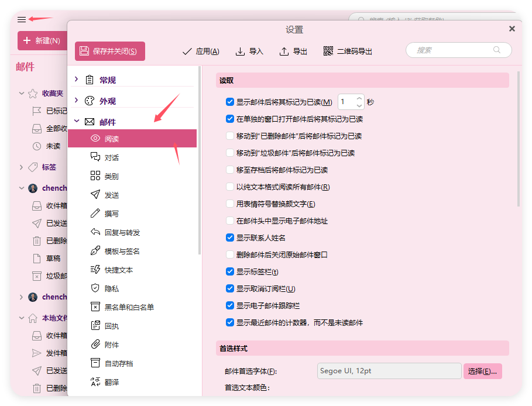Click 二维码导出 QR code export
This screenshot has width=532, height=406.
point(348,51)
